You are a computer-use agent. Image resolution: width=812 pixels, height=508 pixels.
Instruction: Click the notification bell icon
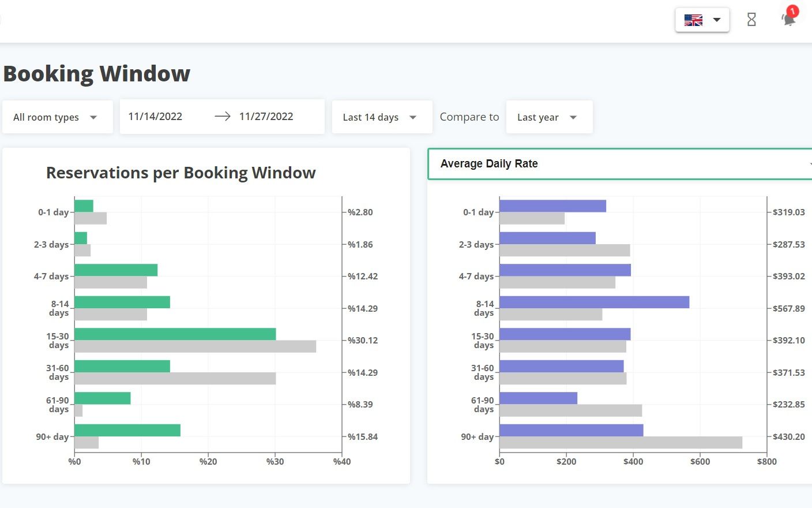[788, 20]
